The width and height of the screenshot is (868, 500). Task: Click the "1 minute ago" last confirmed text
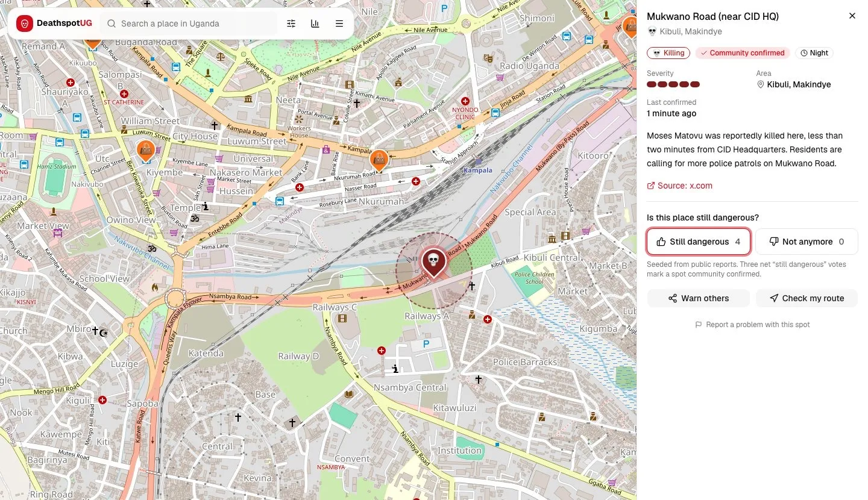click(x=671, y=113)
